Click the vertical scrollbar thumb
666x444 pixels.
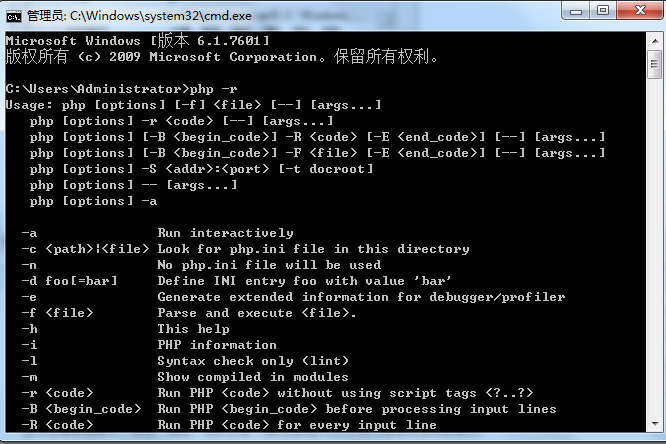tap(653, 62)
